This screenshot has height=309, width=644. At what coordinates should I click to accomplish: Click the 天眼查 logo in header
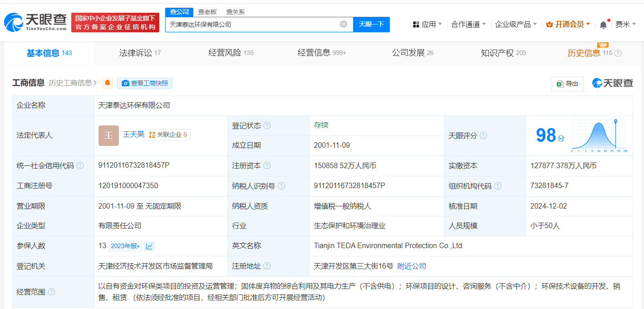coord(35,22)
